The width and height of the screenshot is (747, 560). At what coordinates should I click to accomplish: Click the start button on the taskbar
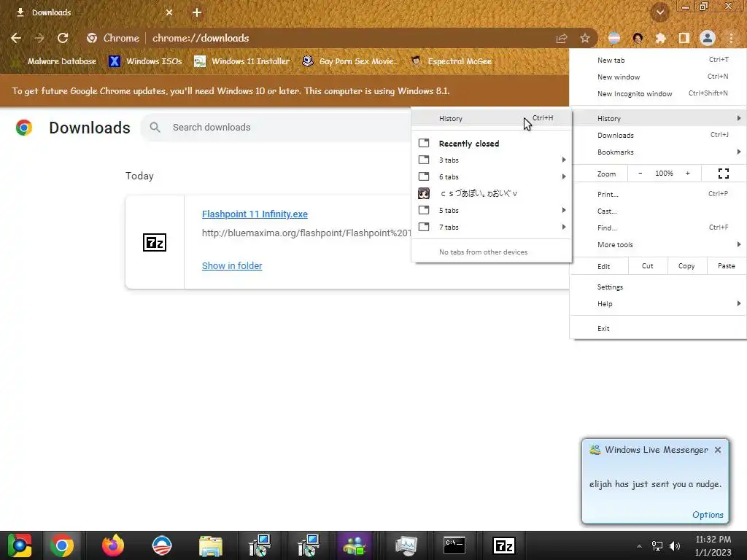tap(19, 545)
